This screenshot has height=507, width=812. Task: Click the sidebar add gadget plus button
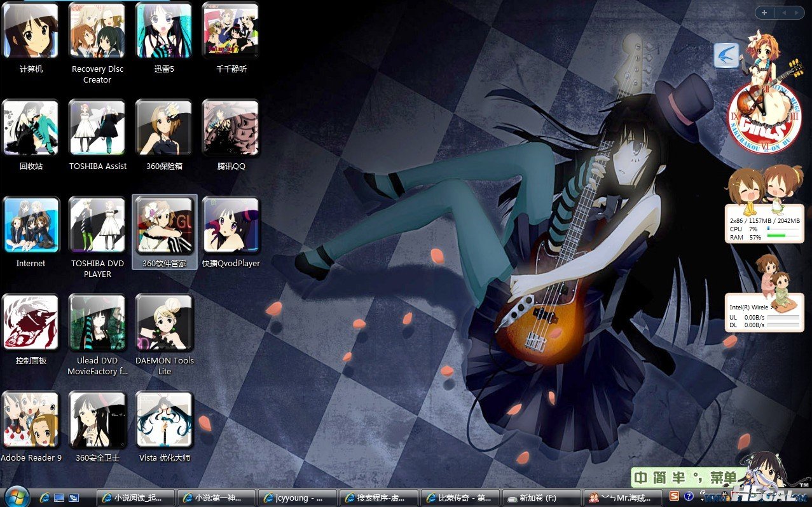pyautogui.click(x=764, y=13)
